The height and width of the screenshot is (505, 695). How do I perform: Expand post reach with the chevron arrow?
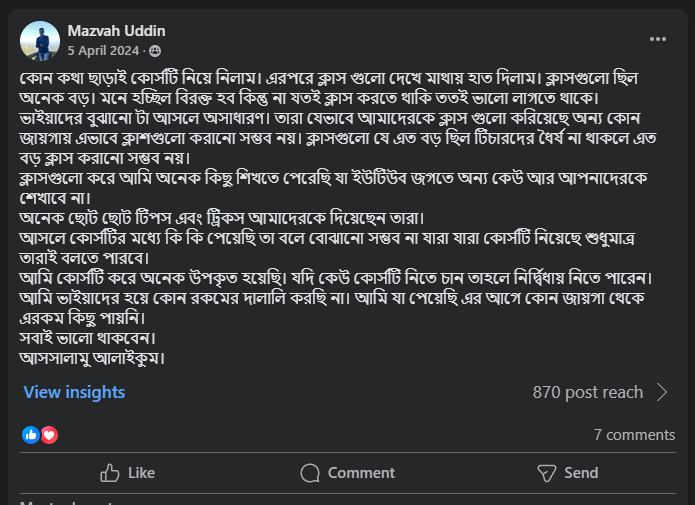(x=661, y=392)
